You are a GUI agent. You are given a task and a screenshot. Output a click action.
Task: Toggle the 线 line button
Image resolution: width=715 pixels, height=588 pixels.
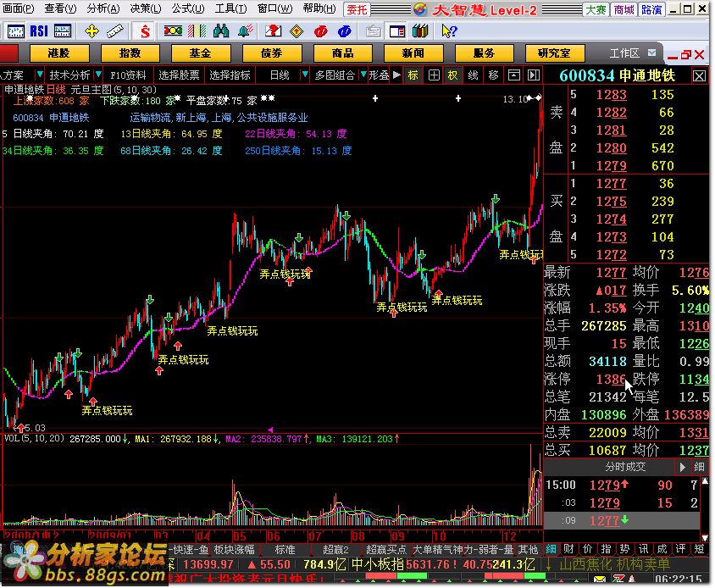pos(473,75)
